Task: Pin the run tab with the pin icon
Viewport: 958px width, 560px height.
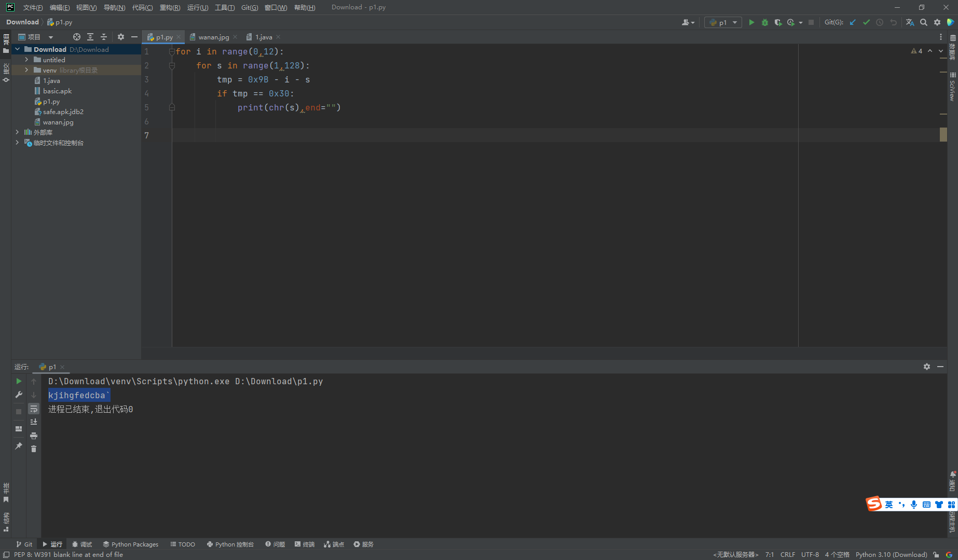Action: tap(19, 446)
